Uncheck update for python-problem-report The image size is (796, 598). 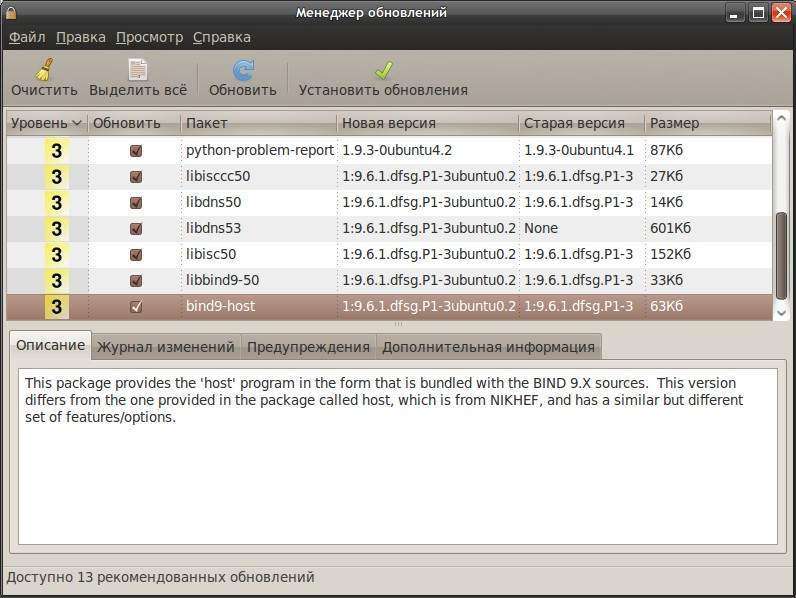click(136, 151)
